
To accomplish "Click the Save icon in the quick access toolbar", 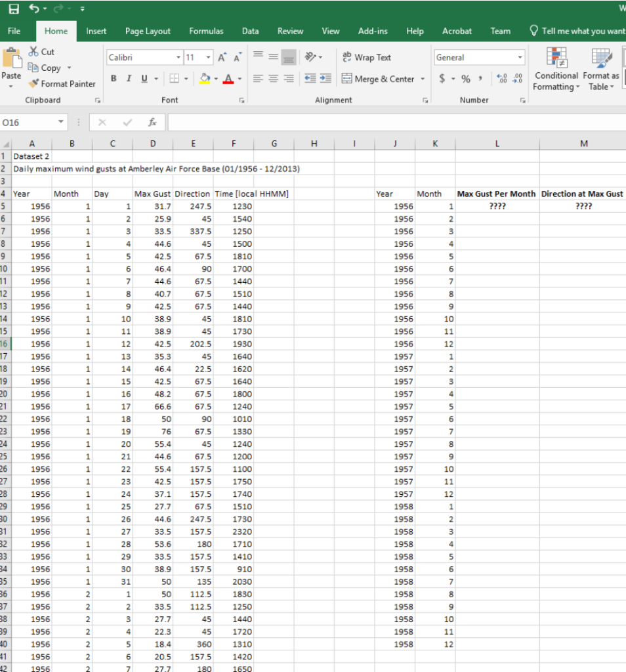I will point(14,9).
